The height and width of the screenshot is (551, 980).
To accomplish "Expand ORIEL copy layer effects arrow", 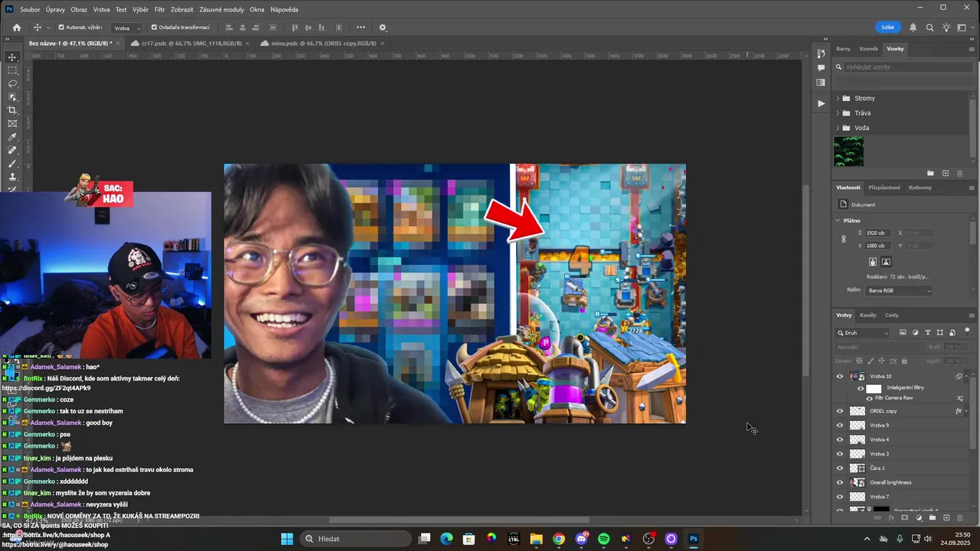I will click(967, 411).
